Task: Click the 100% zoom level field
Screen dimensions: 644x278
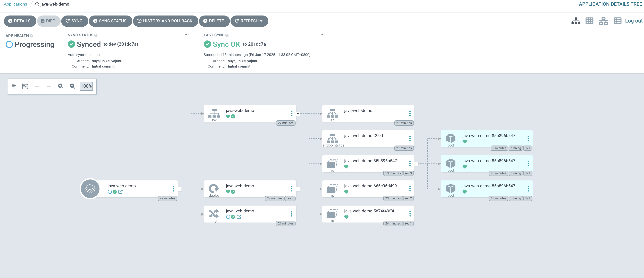Action: pos(86,86)
